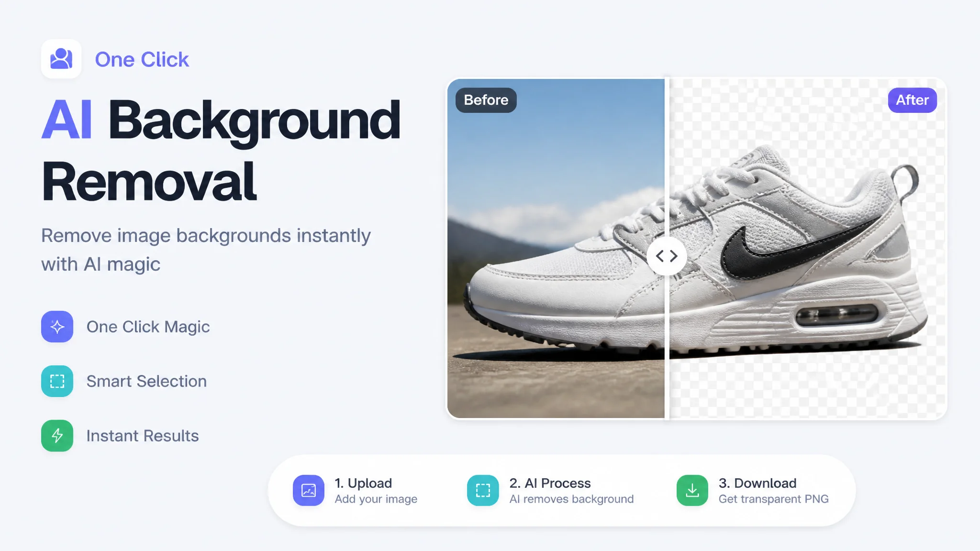Click the One Click app logo icon

click(61, 59)
